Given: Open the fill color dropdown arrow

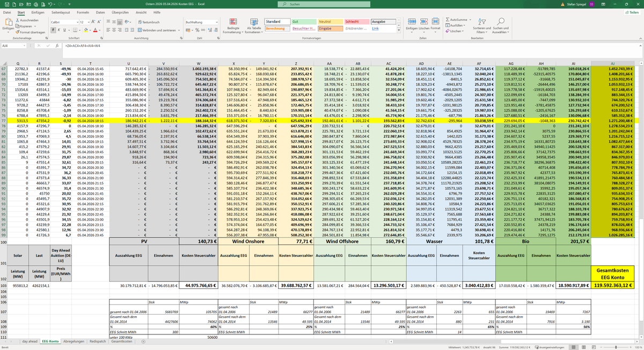Looking at the screenshot, I should coord(90,29).
